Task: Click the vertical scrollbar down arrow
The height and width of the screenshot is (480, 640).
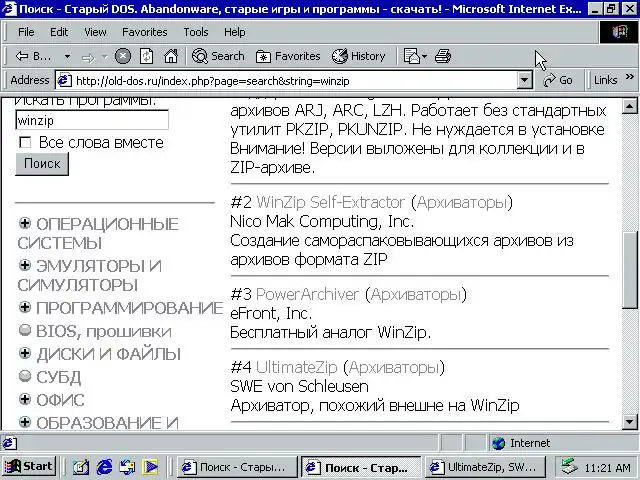Action: (629, 422)
